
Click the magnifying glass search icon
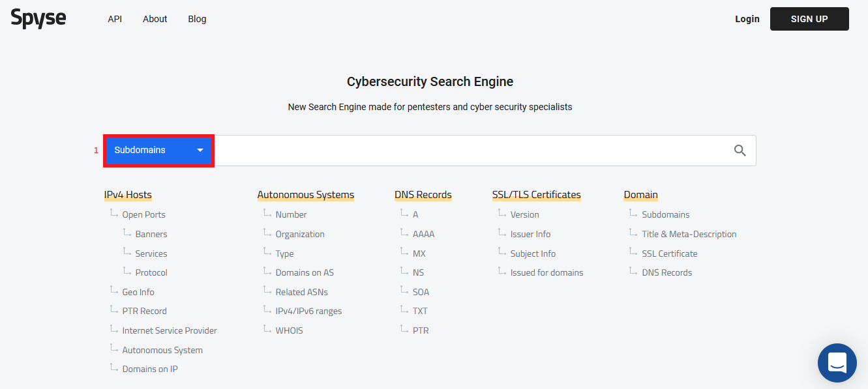point(740,151)
